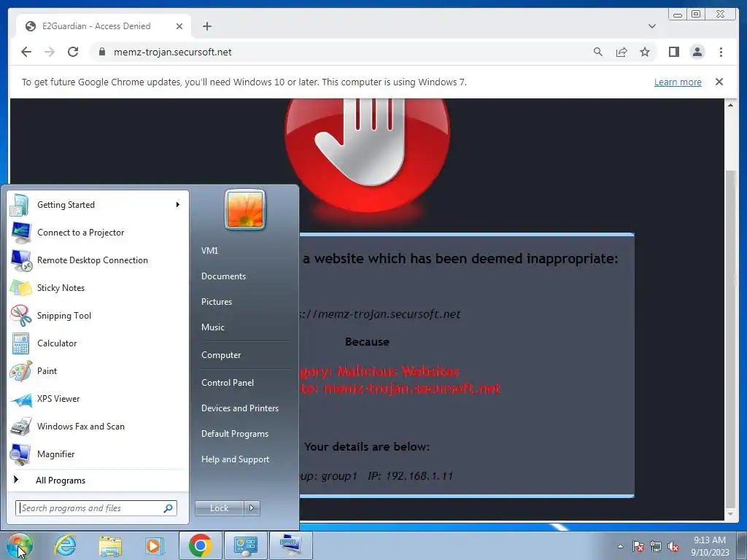
Task: Click the red stop-hand image
Action: tap(368, 155)
